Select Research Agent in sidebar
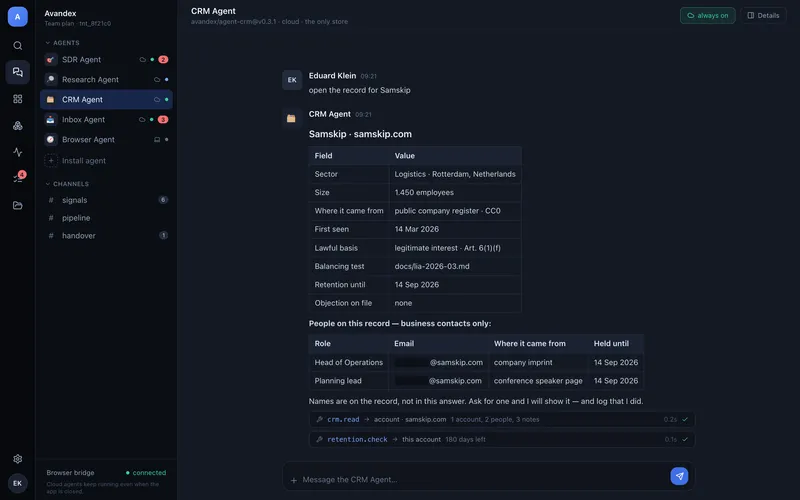Image resolution: width=800 pixels, height=500 pixels. (106, 80)
